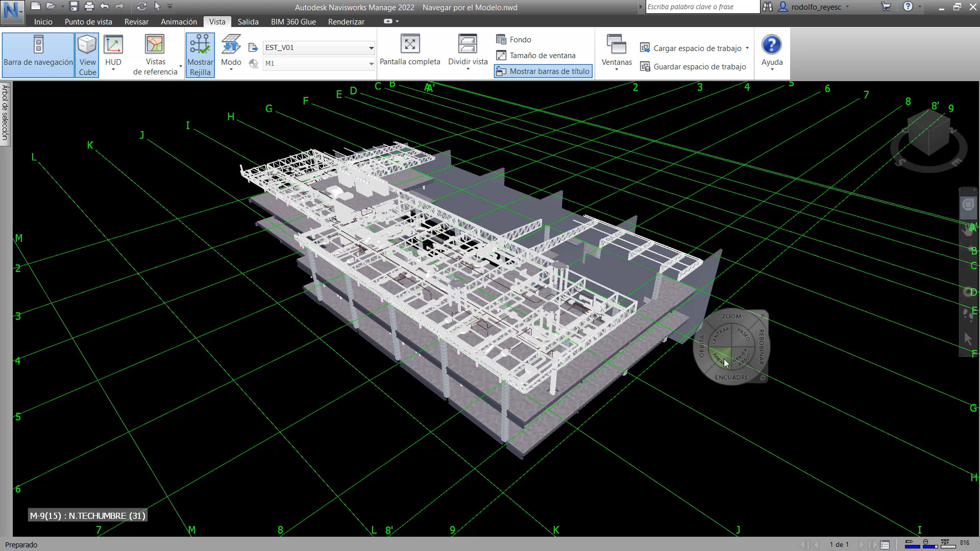This screenshot has height=551, width=980.
Task: Click Guardar espacio de trabajo
Action: (693, 66)
